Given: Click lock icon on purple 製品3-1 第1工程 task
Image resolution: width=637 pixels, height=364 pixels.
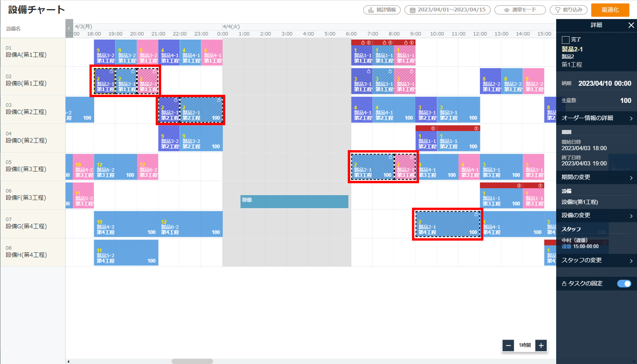Looking at the screenshot, I should coord(369,71).
